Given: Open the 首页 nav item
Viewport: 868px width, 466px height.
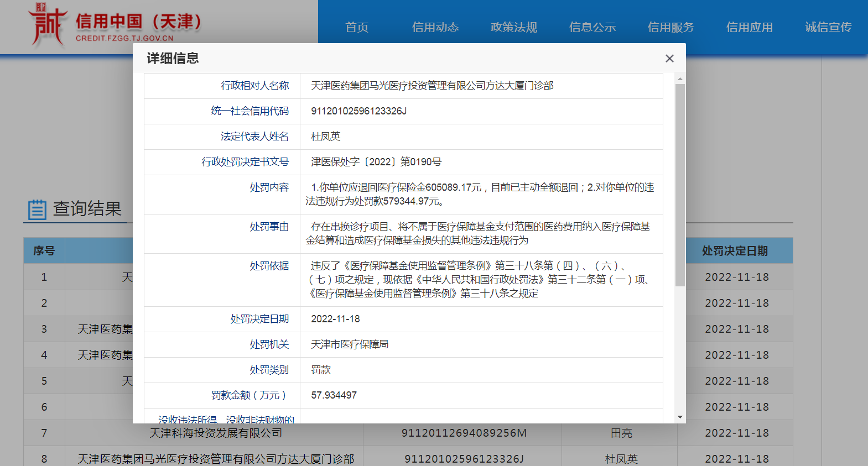Looking at the screenshot, I should click(357, 27).
